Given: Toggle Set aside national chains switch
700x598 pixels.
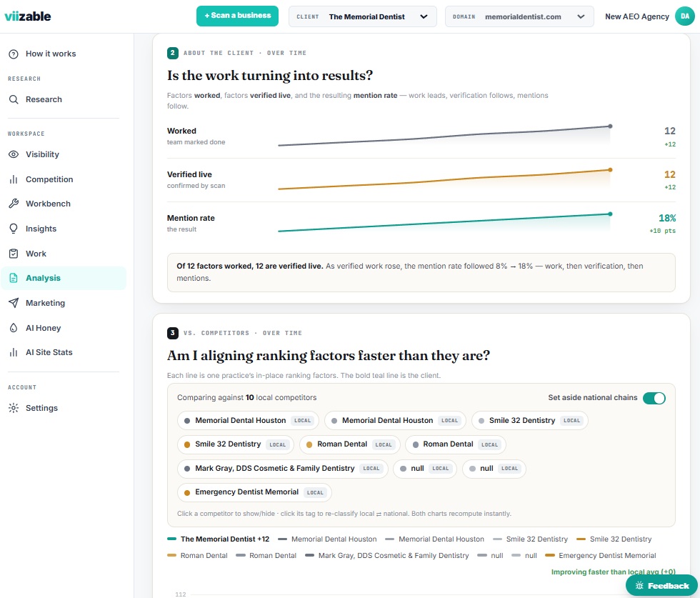Looking at the screenshot, I should click(x=654, y=398).
